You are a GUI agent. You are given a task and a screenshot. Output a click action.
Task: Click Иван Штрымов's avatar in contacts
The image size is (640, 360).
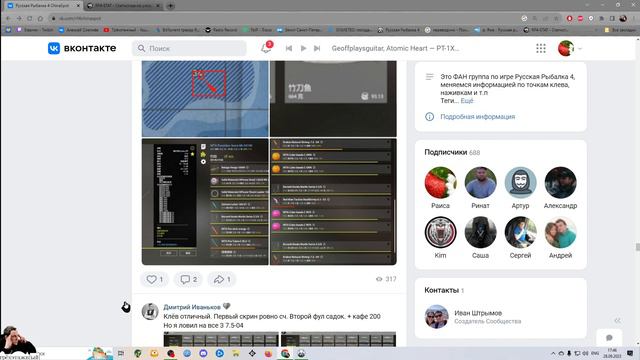point(436,317)
